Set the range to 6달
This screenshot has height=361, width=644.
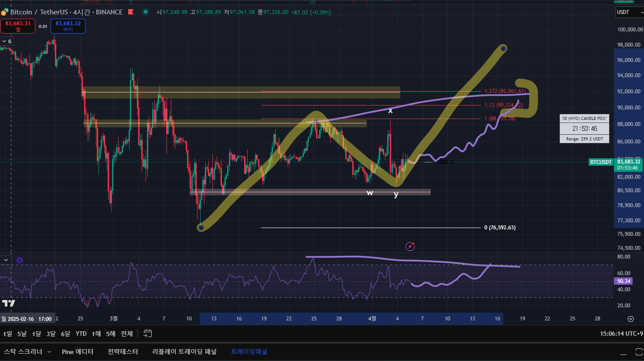coord(65,334)
